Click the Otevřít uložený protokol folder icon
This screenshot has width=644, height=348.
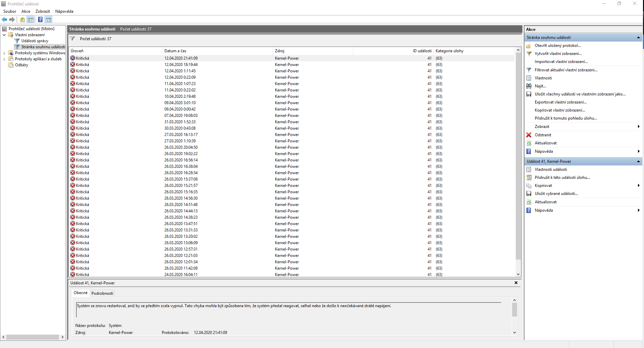tap(529, 46)
